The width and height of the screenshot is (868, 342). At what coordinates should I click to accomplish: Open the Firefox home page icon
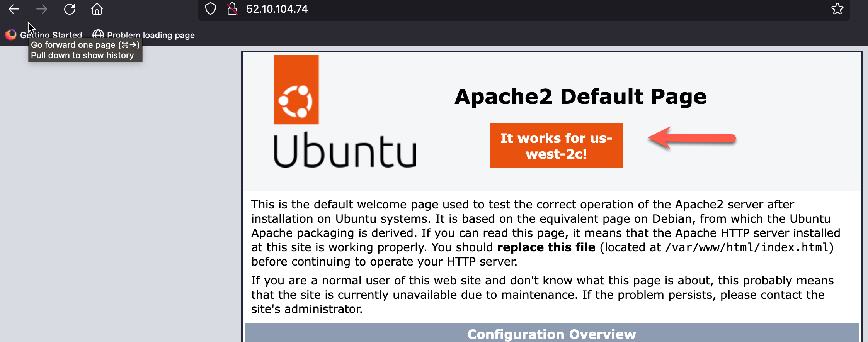97,9
